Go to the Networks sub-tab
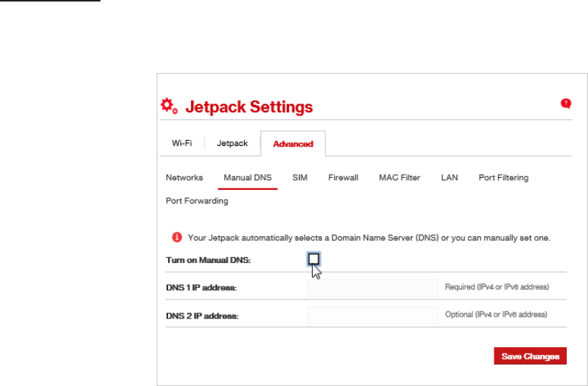 (184, 178)
